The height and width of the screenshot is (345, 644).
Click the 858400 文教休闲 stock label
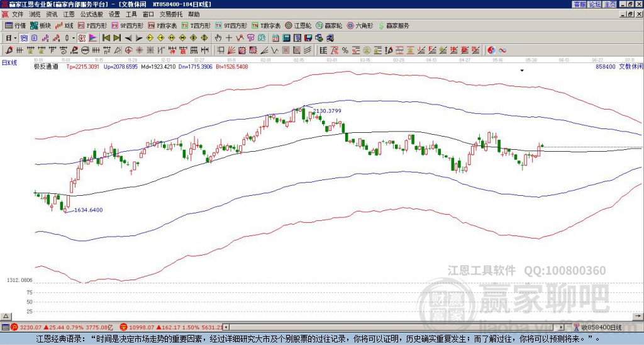[x=619, y=66]
